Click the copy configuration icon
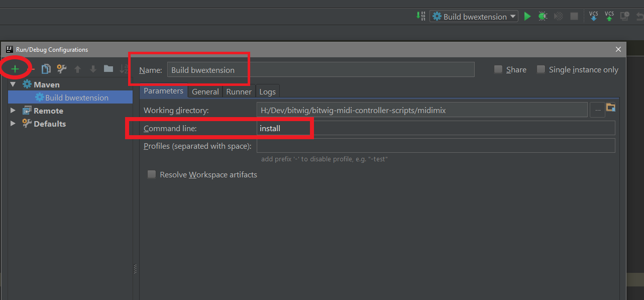This screenshot has width=644, height=300. (x=46, y=69)
